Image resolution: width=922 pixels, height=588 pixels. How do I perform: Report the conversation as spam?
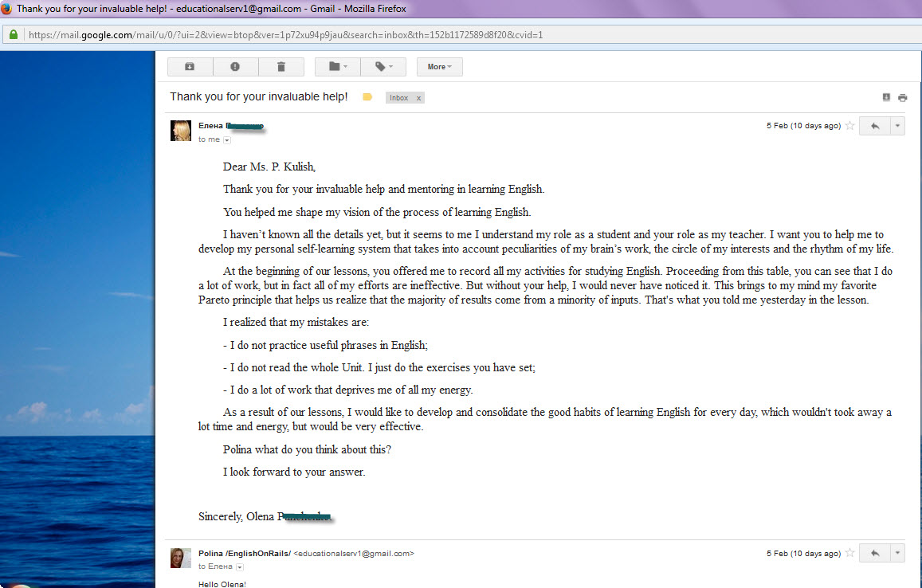[x=235, y=67]
